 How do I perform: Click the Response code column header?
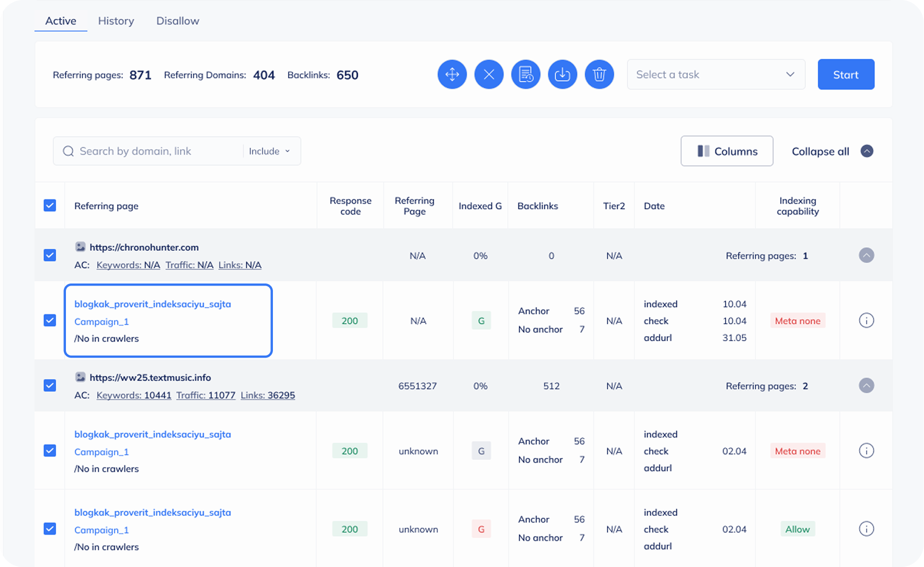(x=351, y=206)
